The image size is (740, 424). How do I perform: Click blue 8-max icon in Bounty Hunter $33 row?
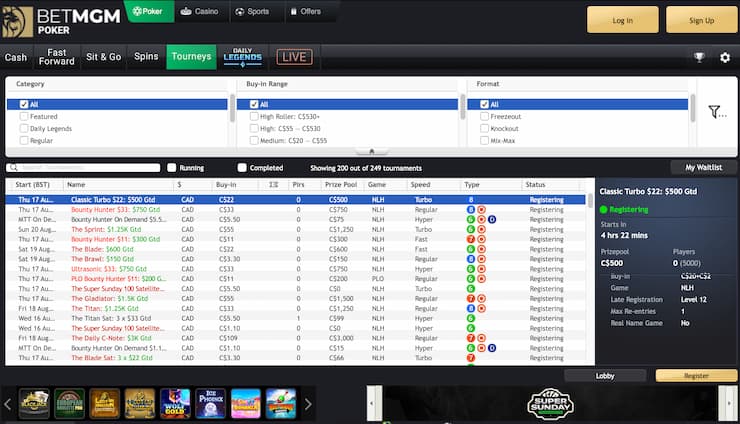point(471,210)
